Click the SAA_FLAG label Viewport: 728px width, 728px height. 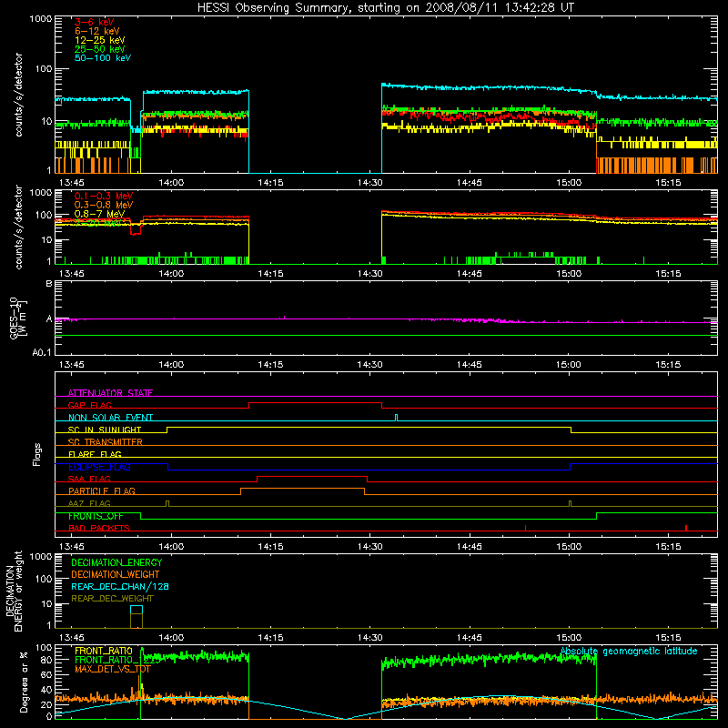89,479
